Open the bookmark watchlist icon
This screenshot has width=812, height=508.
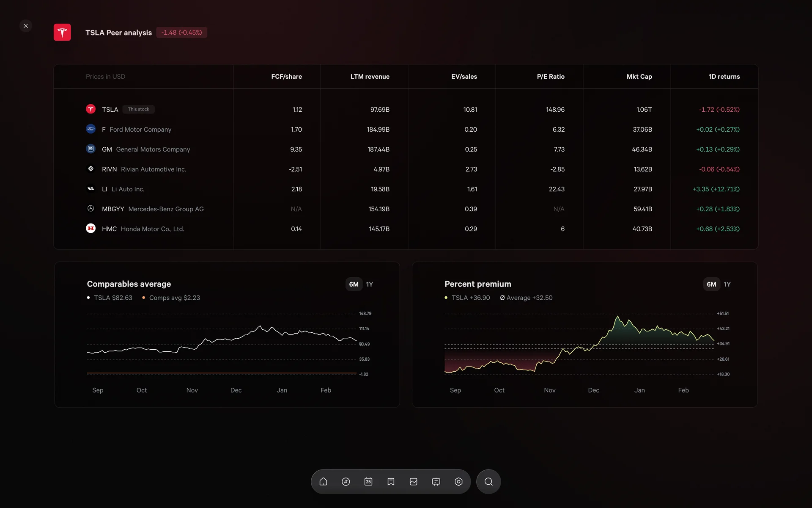(x=391, y=482)
